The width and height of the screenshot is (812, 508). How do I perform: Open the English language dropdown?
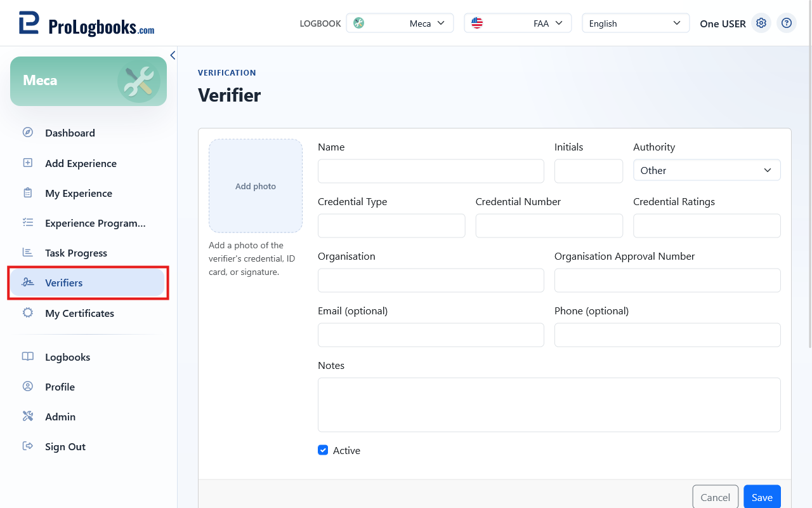click(x=636, y=23)
